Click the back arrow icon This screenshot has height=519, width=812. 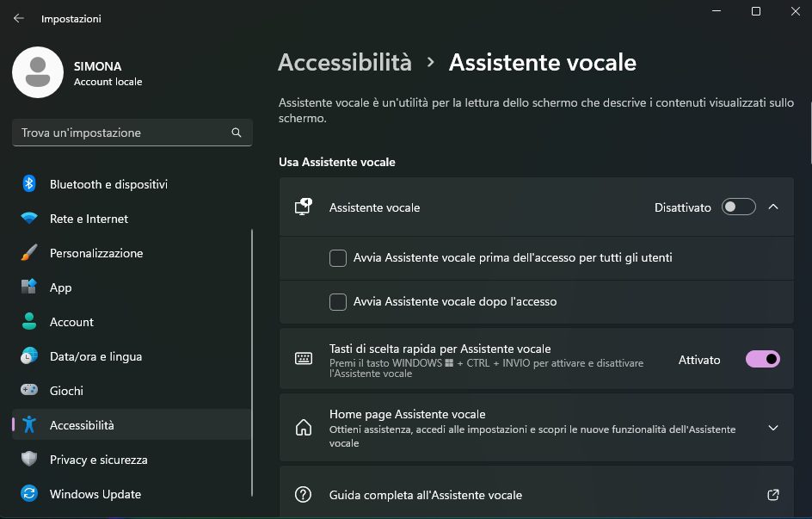19,19
